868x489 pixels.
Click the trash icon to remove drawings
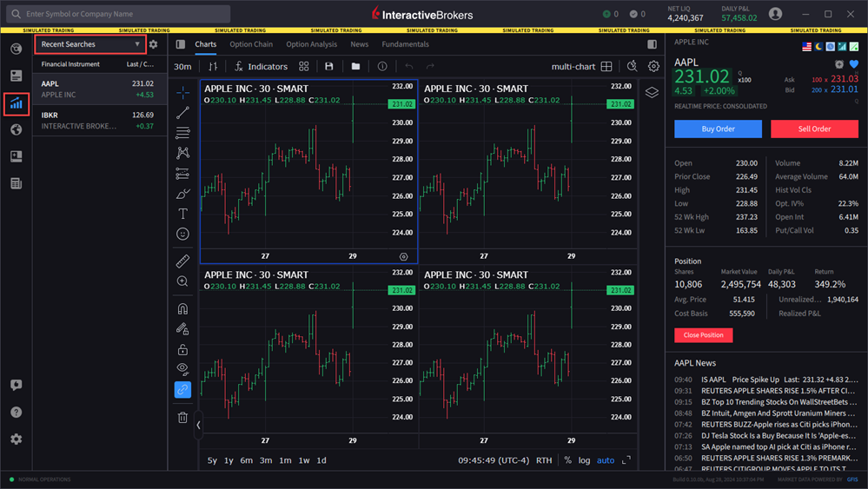tap(182, 418)
